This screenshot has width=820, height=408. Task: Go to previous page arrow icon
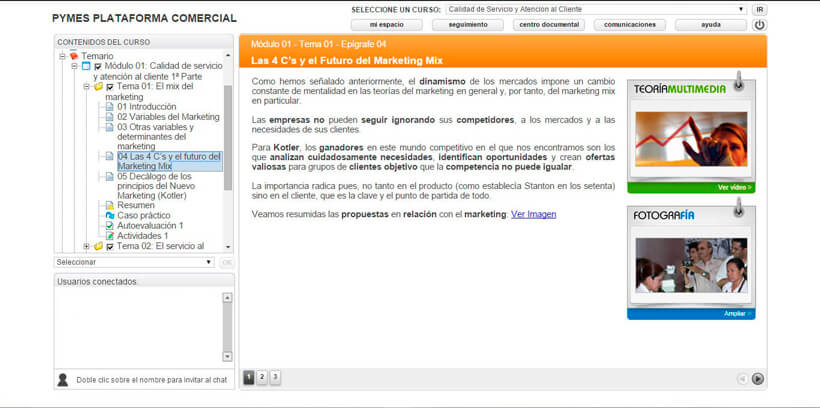pos(742,378)
